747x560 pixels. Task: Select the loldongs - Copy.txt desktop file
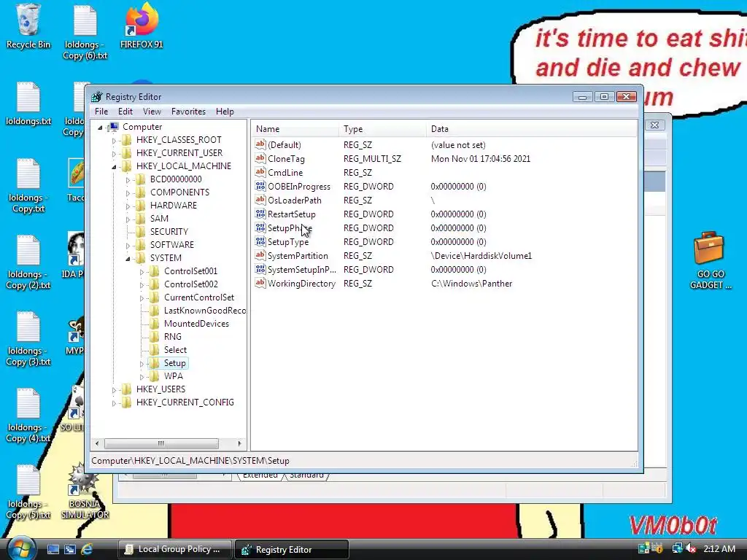(28, 184)
